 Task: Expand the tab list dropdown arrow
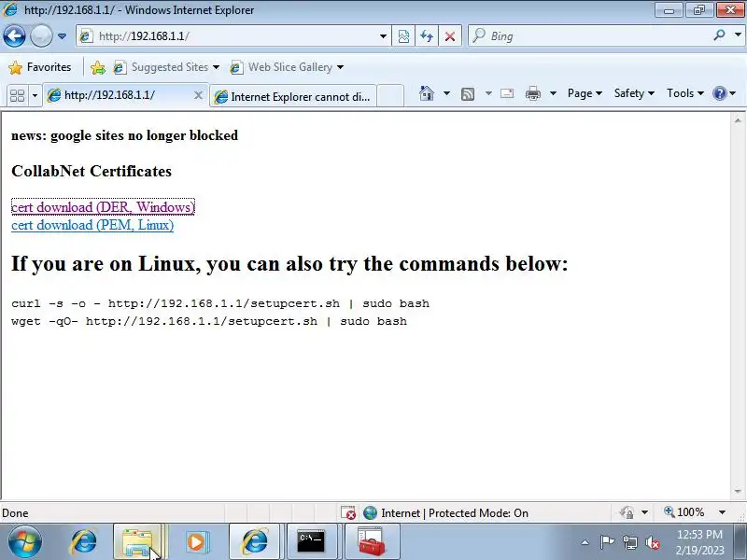[x=35, y=96]
